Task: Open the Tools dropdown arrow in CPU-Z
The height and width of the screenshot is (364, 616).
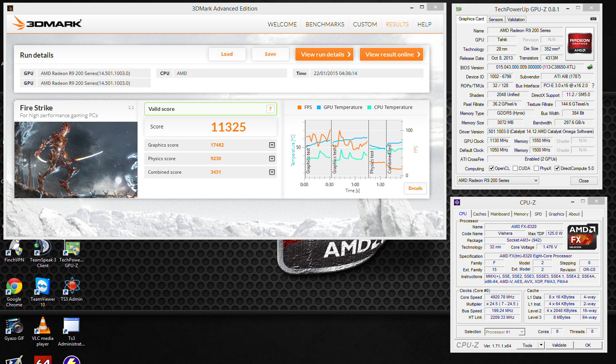Action: 541,345
